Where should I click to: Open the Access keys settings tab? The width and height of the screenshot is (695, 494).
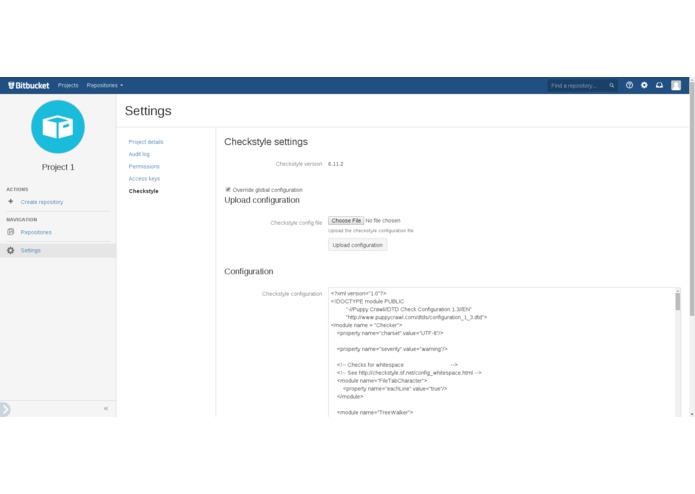click(x=144, y=179)
